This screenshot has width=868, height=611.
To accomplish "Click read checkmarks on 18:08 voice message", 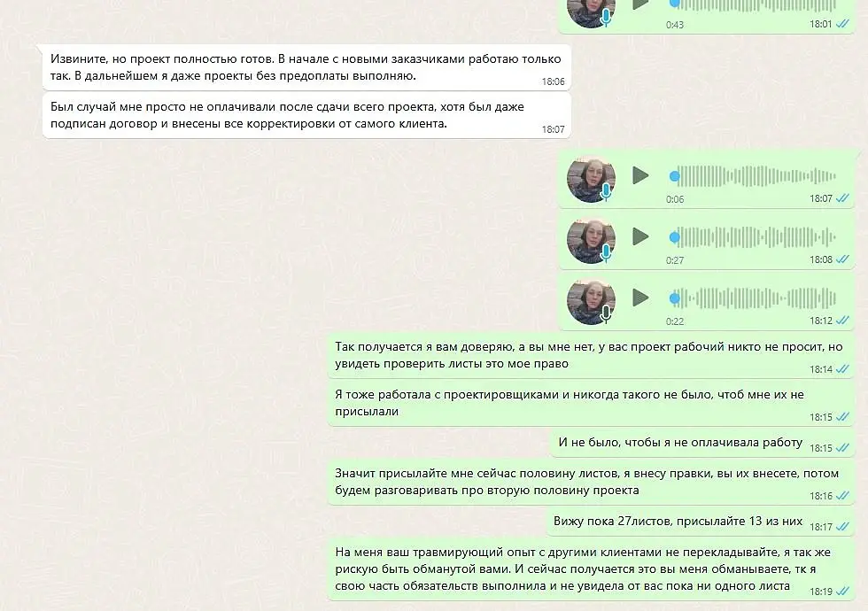I will pos(842,259).
